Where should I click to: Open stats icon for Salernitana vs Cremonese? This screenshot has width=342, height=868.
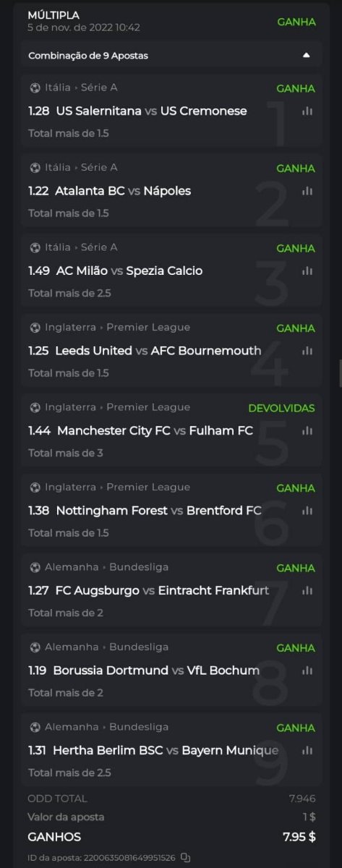click(307, 111)
